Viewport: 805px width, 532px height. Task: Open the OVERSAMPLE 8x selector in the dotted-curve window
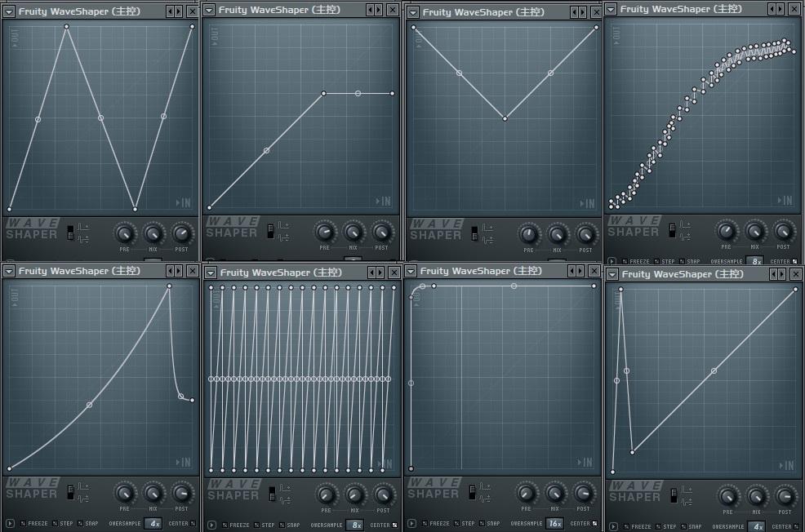click(756, 261)
